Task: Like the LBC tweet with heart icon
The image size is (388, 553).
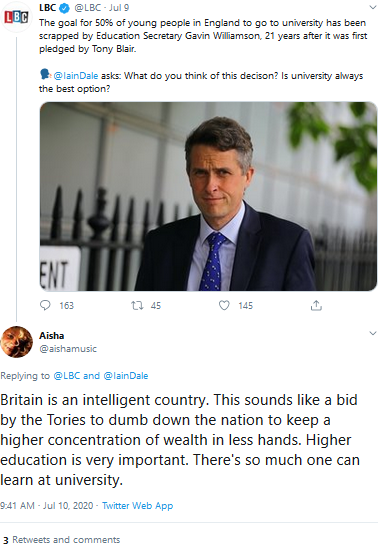Action: (x=224, y=305)
